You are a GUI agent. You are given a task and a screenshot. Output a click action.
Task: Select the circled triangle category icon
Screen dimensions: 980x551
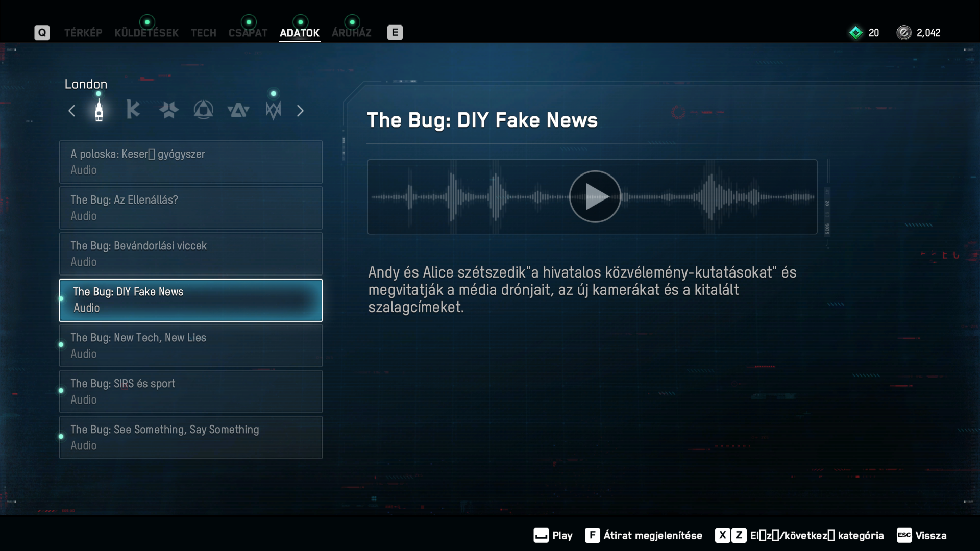coord(203,110)
